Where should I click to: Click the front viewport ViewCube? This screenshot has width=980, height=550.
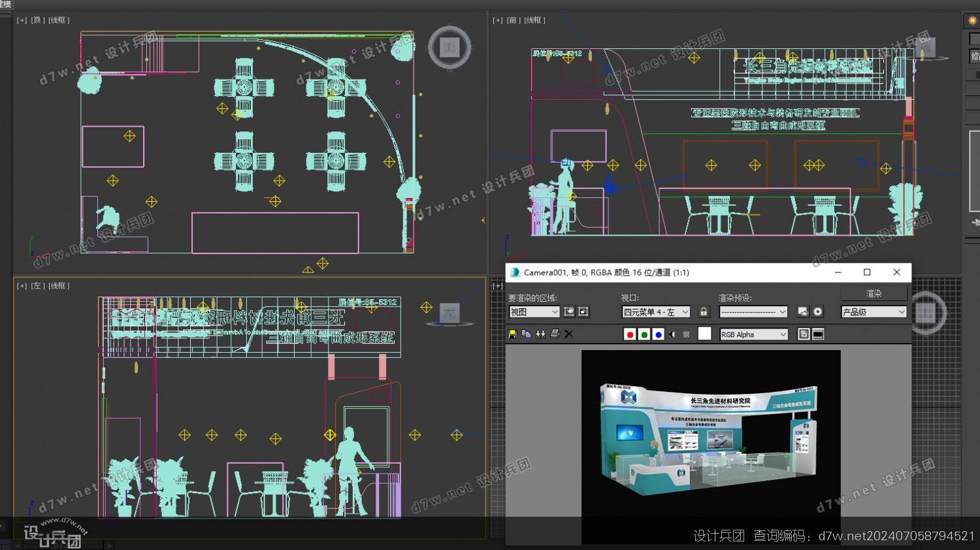pyautogui.click(x=926, y=48)
